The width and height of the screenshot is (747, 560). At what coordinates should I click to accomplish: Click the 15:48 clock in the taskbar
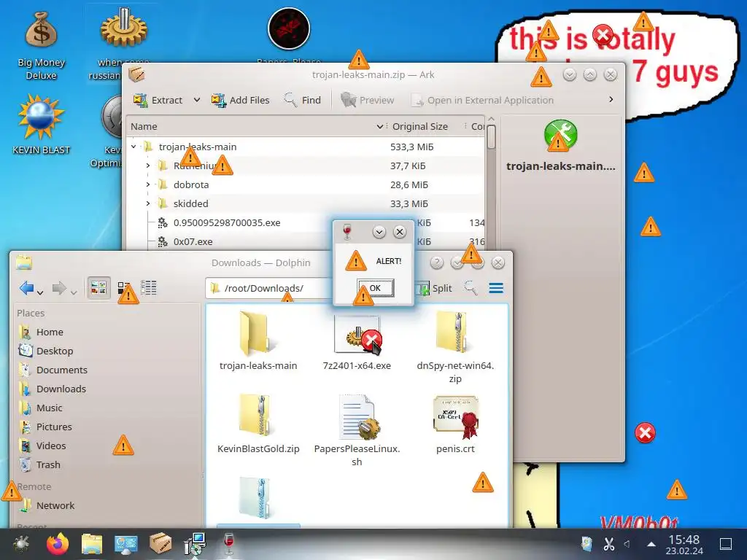tap(684, 545)
